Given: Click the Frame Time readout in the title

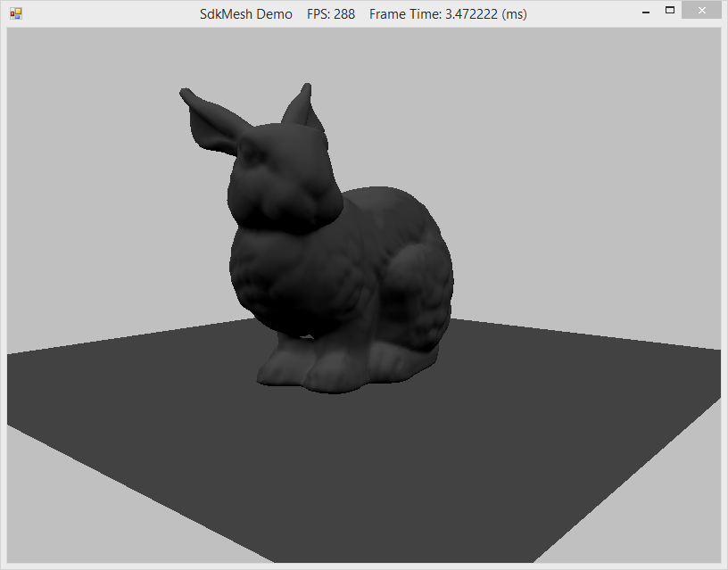Looking at the screenshot, I should coord(448,14).
